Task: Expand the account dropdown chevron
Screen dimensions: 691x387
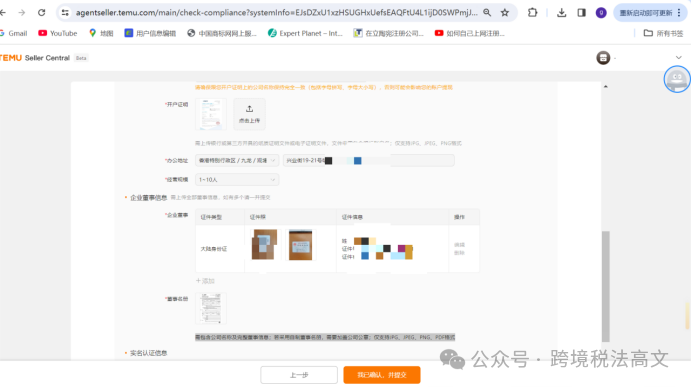Action: tap(679, 58)
